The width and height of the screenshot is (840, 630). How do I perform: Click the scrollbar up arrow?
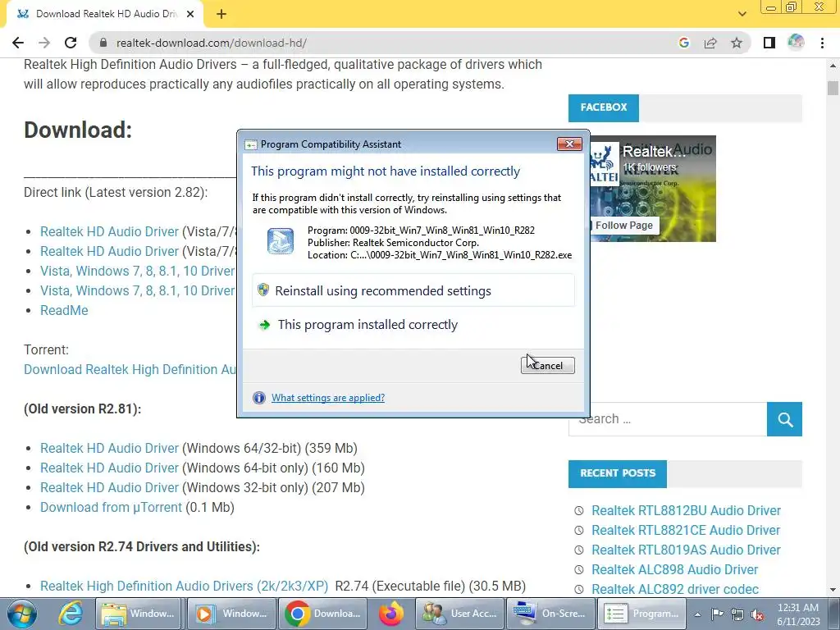833,66
